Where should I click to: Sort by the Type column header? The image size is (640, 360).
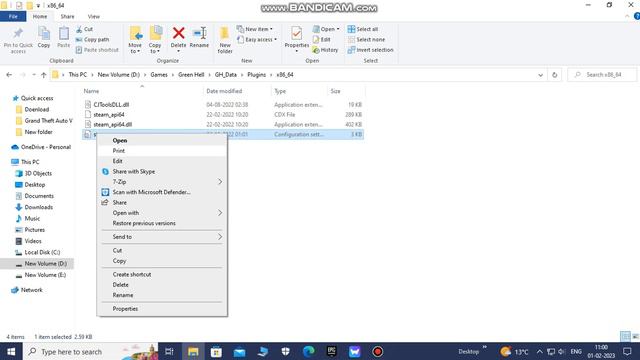[280, 91]
